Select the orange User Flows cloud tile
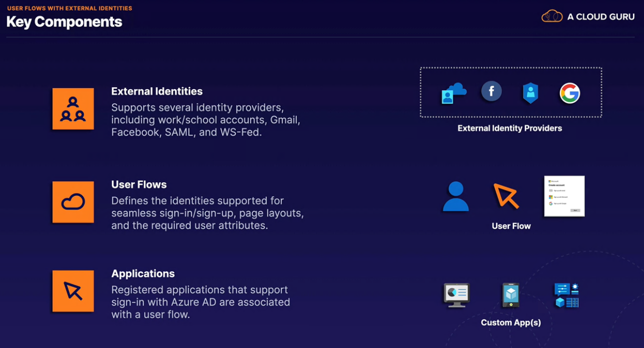The height and width of the screenshot is (348, 644). [73, 202]
